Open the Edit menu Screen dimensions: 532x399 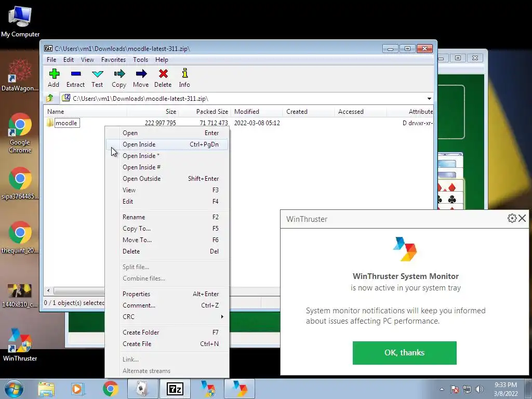coord(69,60)
